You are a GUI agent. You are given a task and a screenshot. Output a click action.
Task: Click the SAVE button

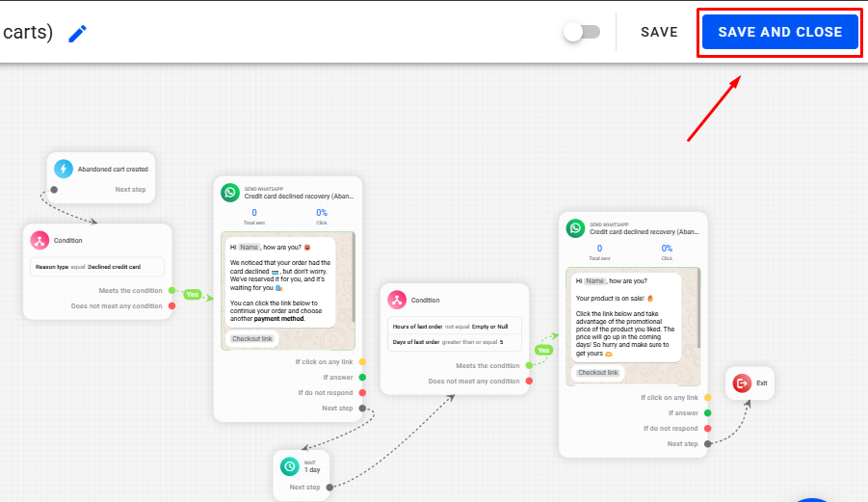659,32
